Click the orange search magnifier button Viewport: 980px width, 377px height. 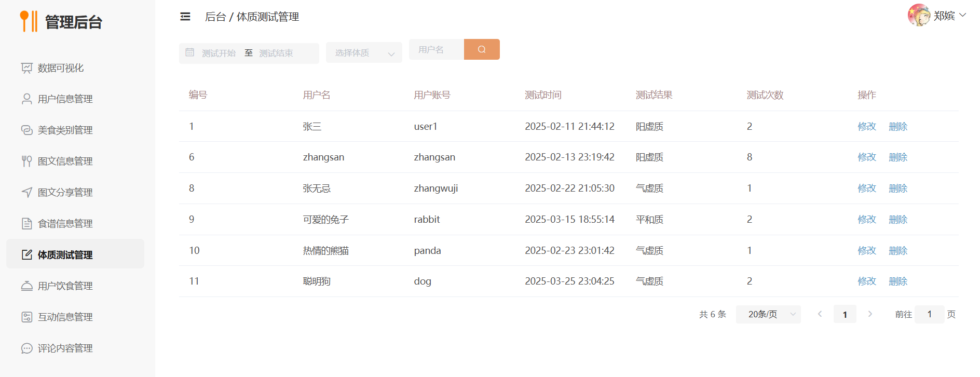482,49
